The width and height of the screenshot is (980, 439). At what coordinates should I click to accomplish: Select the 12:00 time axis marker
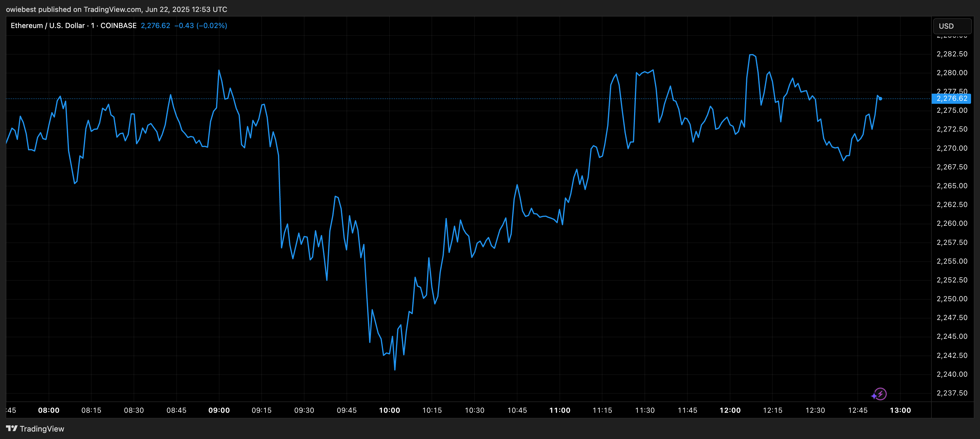[730, 410]
